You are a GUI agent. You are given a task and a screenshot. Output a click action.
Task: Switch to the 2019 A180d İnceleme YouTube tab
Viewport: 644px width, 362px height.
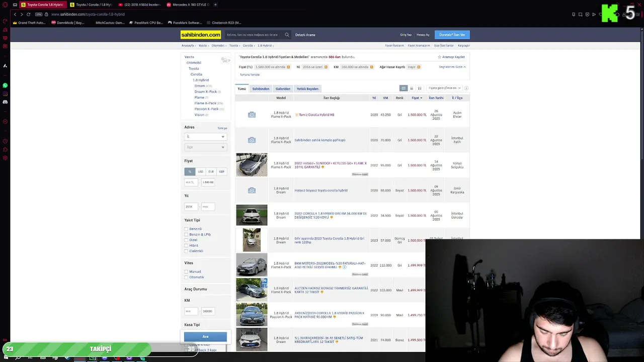tap(139, 5)
